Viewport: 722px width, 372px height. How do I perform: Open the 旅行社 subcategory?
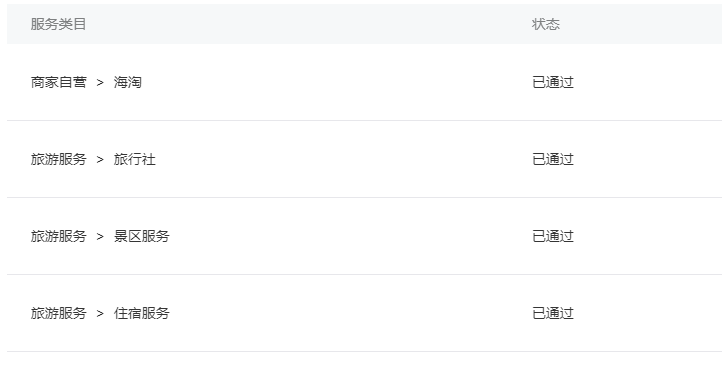click(x=134, y=159)
